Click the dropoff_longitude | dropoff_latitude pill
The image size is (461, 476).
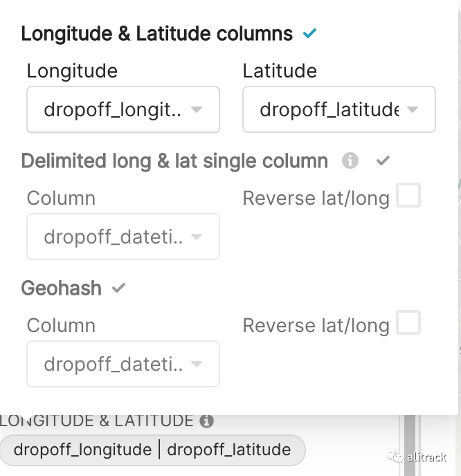(152, 450)
